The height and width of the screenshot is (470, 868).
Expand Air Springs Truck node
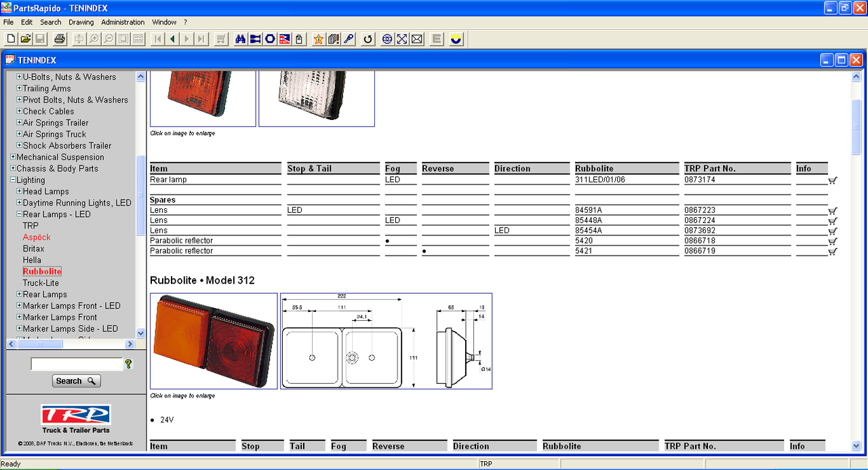tap(20, 134)
